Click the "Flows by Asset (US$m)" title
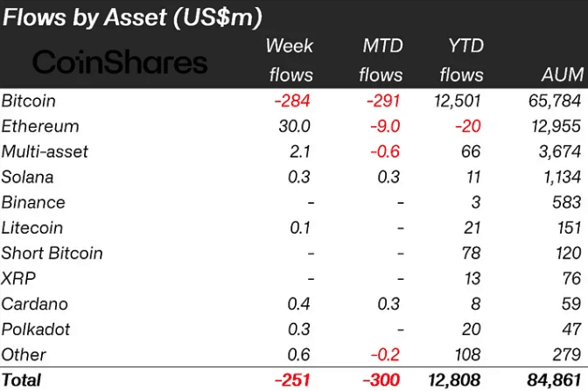The width and height of the screenshot is (588, 391). pos(143,17)
